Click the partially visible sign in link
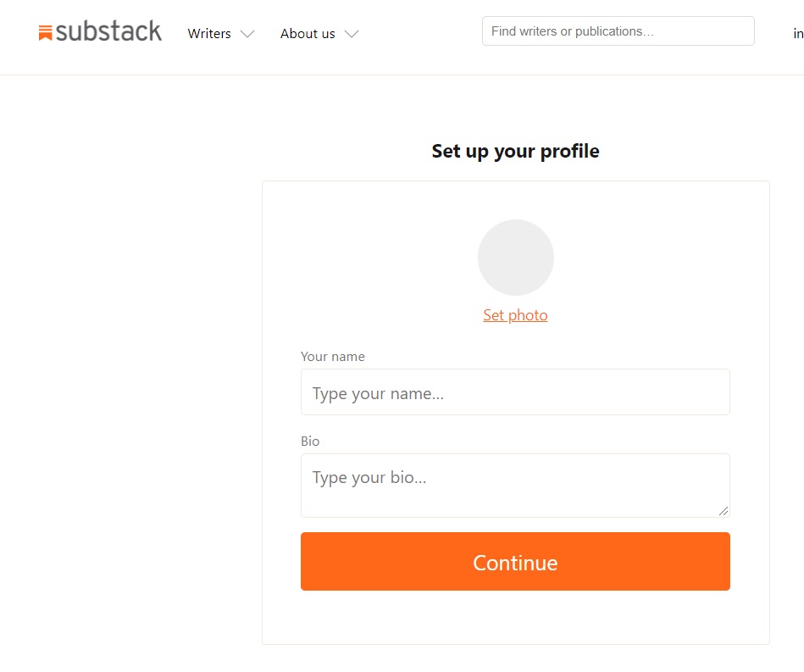804x672 pixels. [x=798, y=34]
